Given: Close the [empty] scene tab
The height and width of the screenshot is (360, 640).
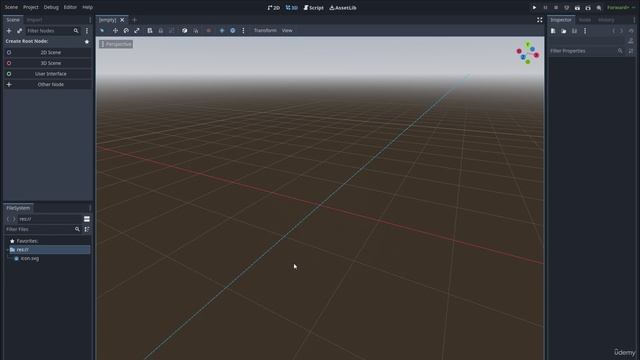Looking at the screenshot, I should click(122, 20).
